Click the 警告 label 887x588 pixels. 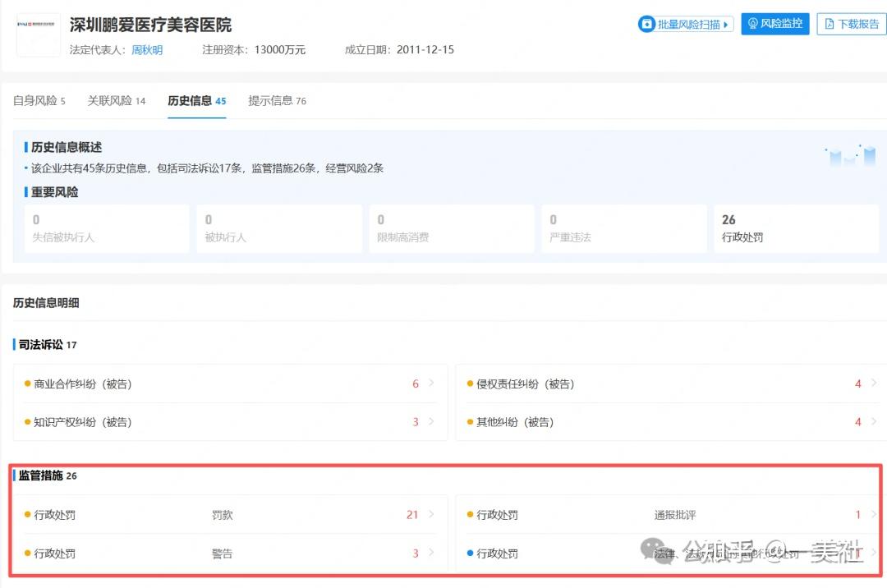tap(222, 554)
